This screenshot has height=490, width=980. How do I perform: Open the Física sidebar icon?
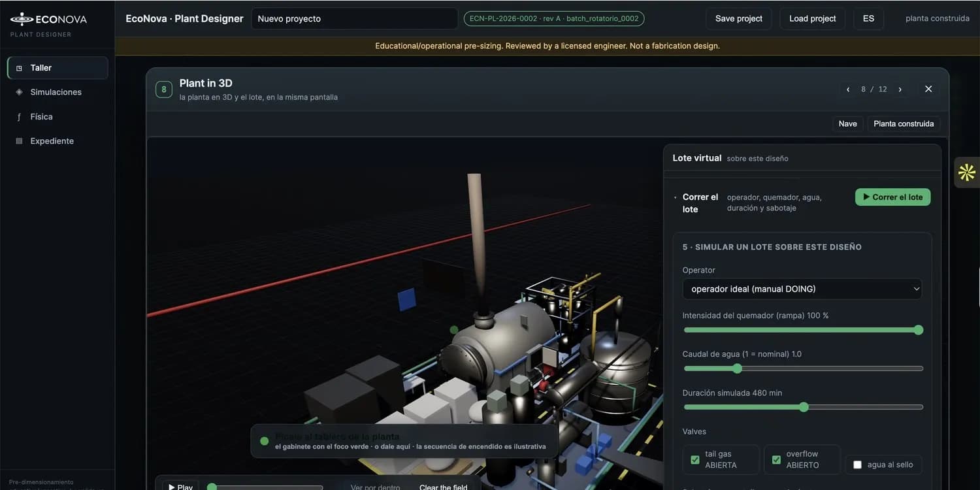[x=19, y=117]
